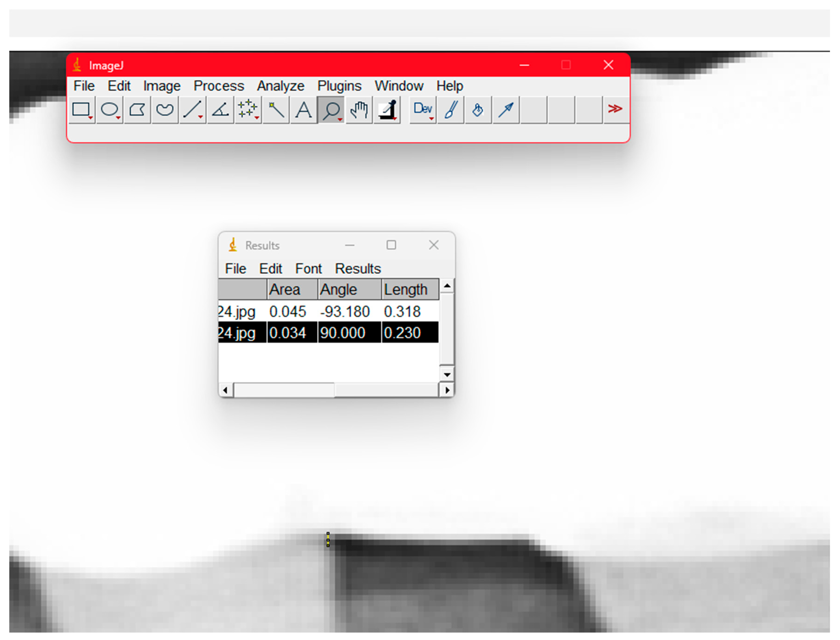Open the Dev developer menu button
The height and width of the screenshot is (640, 840).
422,110
